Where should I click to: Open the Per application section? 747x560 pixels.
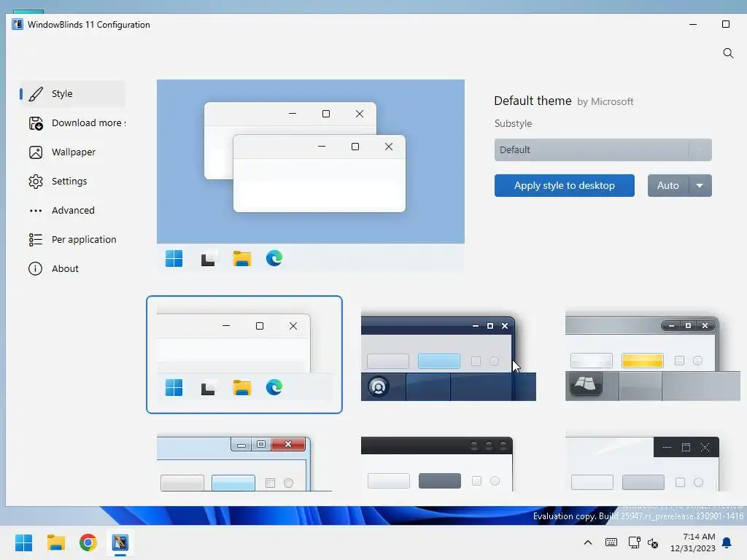(73, 239)
